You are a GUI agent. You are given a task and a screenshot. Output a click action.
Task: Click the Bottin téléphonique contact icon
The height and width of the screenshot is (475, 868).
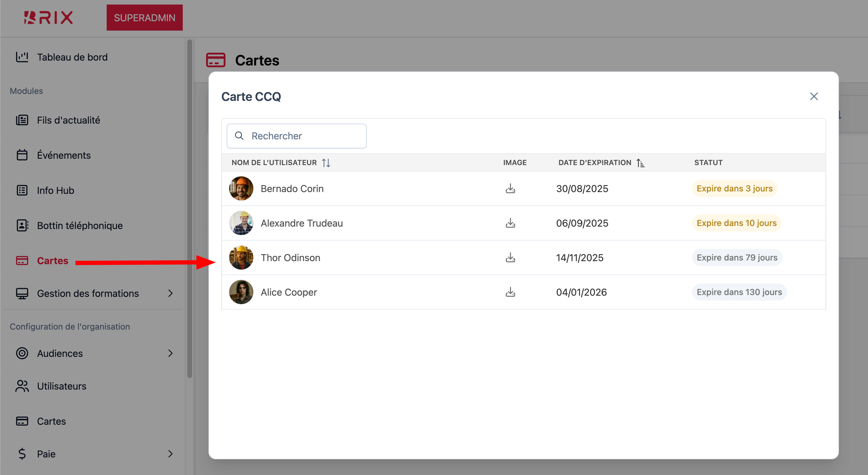pyautogui.click(x=22, y=225)
